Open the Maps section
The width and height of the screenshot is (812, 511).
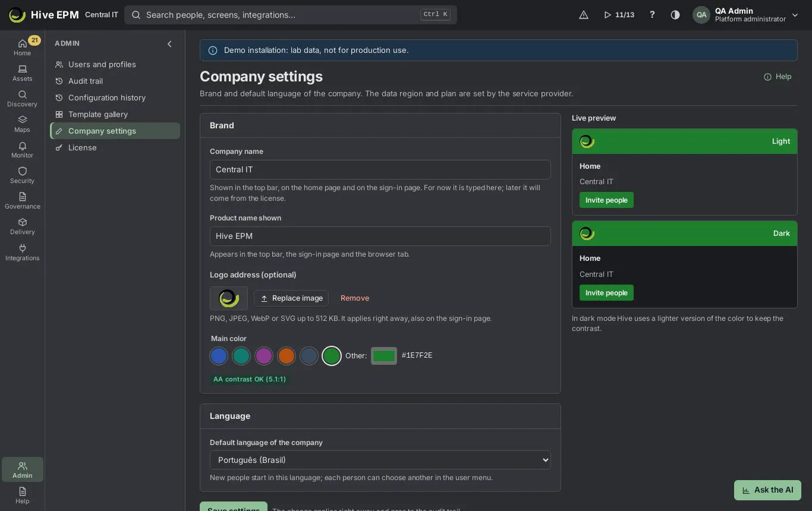(x=22, y=124)
